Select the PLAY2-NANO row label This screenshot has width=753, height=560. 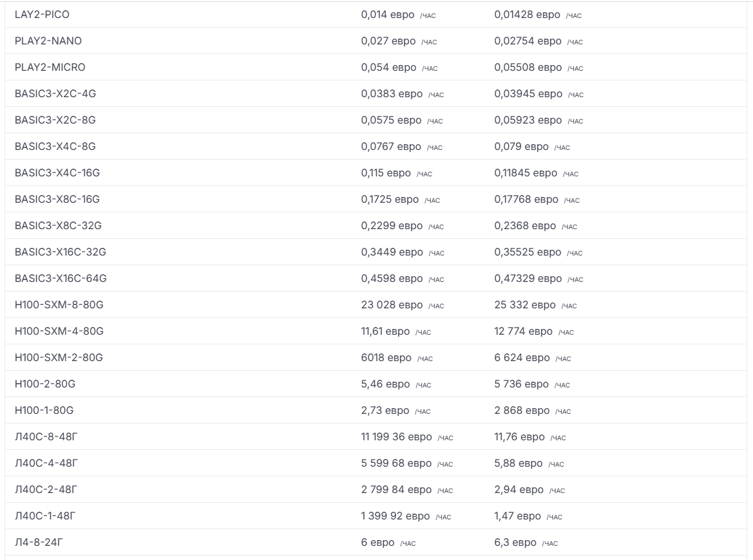[48, 41]
